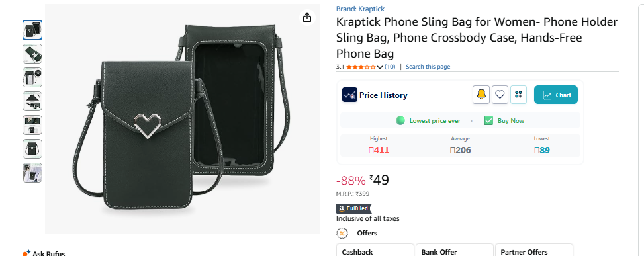Open the Cashback offer card
The image size is (644, 256).
(x=375, y=250)
